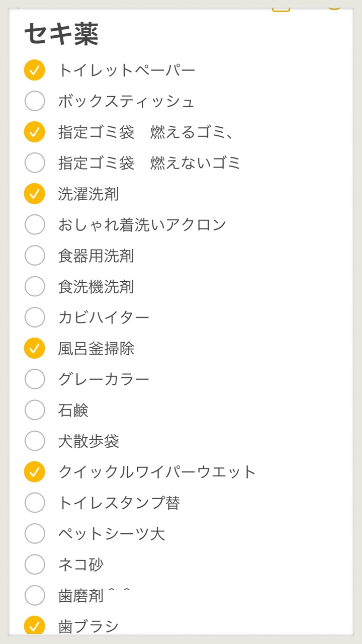362x644 pixels.
Task: Uncheck the トイレットペーパー checkbox
Action: [x=35, y=70]
